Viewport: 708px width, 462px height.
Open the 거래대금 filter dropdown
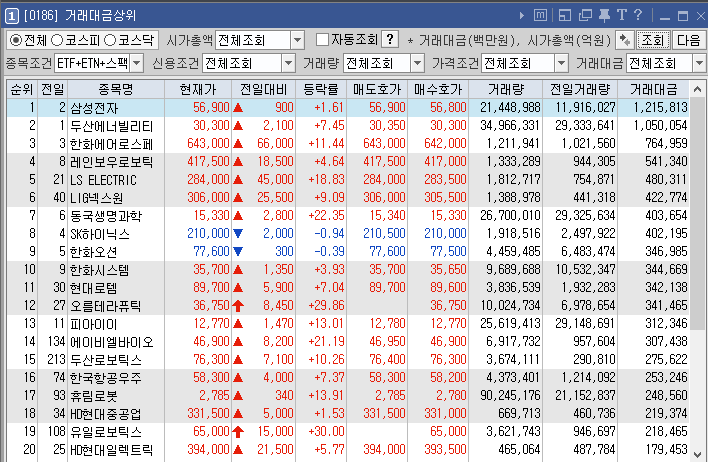(699, 63)
